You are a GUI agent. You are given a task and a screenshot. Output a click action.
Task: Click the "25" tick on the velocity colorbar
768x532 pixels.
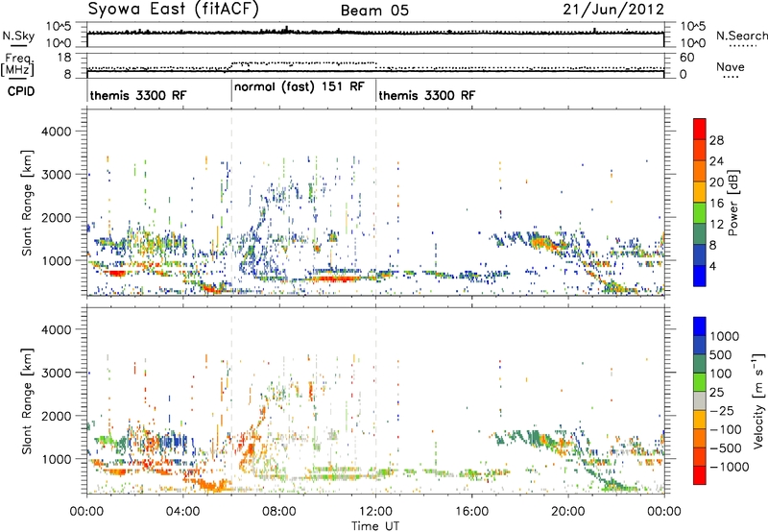pyautogui.click(x=717, y=393)
